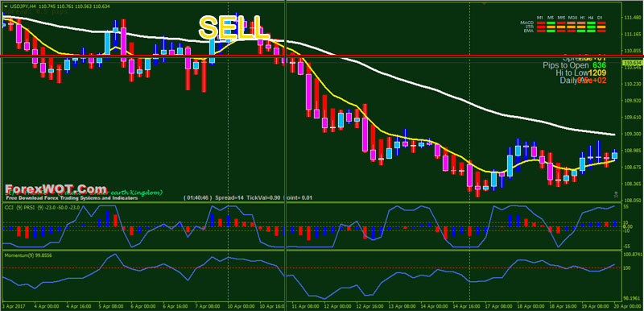Click the M1 timeframe header in dashboard
Viewport: 644px width, 311px height.
[539, 18]
